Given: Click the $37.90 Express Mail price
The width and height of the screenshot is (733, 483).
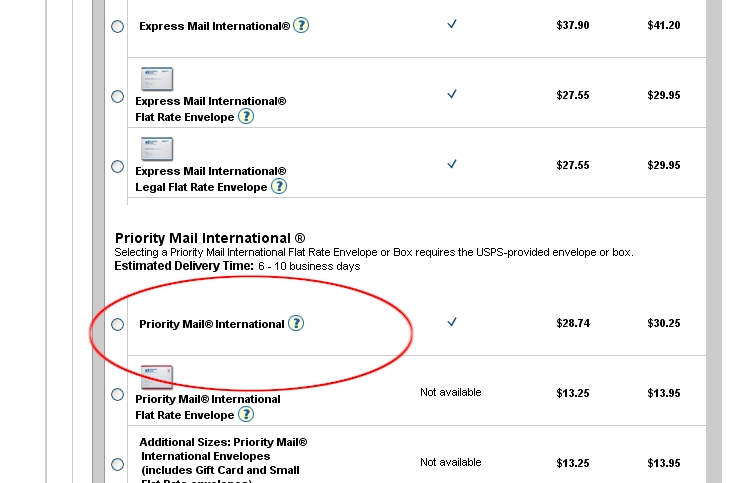Looking at the screenshot, I should [x=573, y=25].
